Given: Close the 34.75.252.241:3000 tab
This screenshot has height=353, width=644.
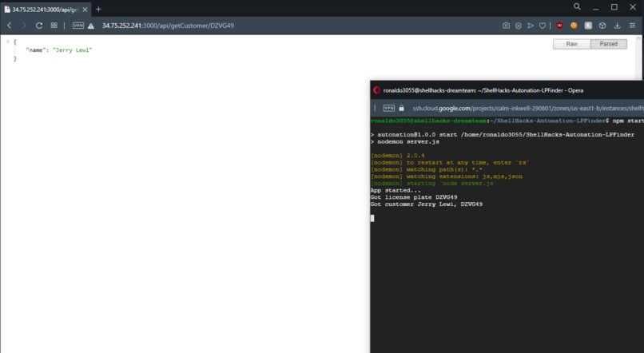Looking at the screenshot, I should [85, 10].
